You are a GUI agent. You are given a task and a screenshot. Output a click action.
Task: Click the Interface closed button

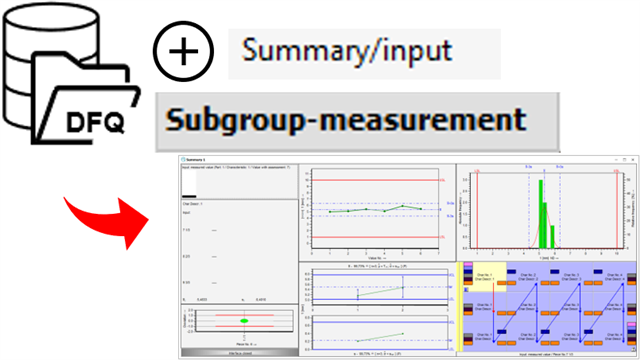coord(240,353)
